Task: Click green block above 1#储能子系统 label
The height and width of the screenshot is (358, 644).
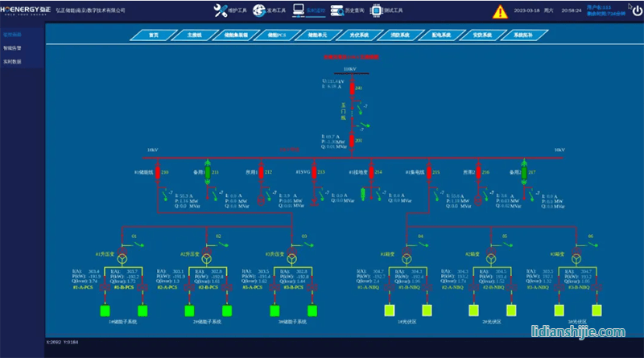Action: (105, 310)
